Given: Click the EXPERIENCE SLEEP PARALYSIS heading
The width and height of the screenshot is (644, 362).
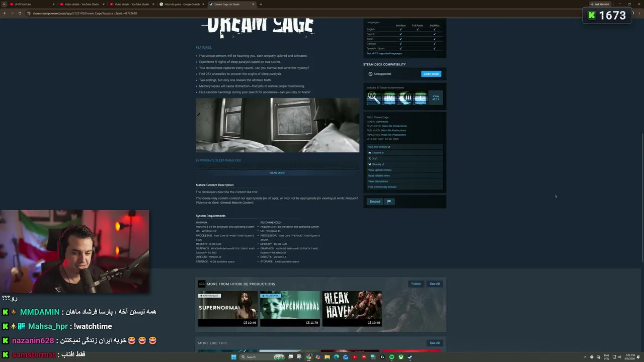Looking at the screenshot, I should click(x=218, y=160).
